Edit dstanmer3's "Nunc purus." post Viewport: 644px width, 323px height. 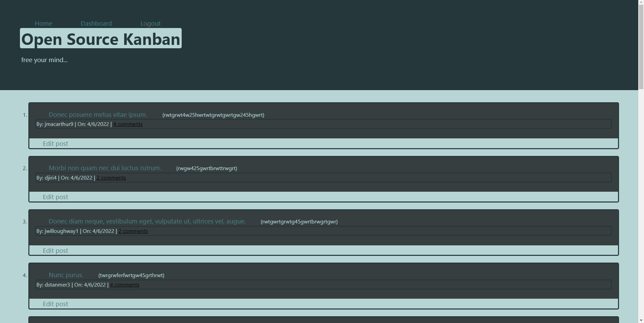(x=55, y=304)
